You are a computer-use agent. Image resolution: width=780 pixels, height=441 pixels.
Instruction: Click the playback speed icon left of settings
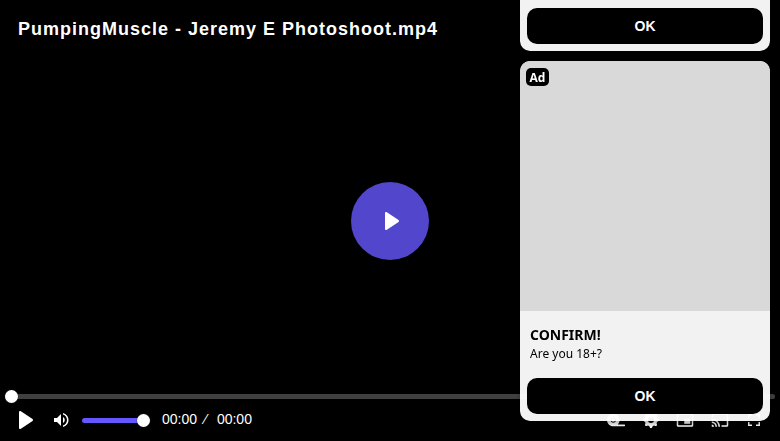[x=616, y=424]
